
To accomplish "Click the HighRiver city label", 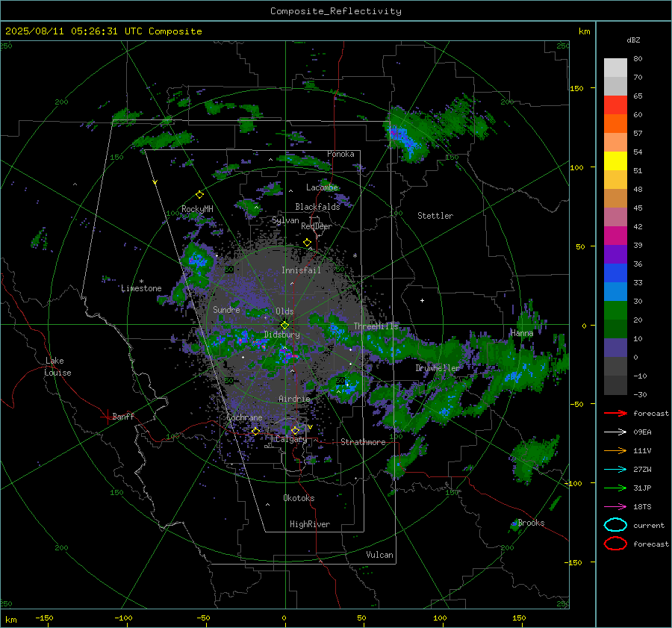I will pos(310,524).
